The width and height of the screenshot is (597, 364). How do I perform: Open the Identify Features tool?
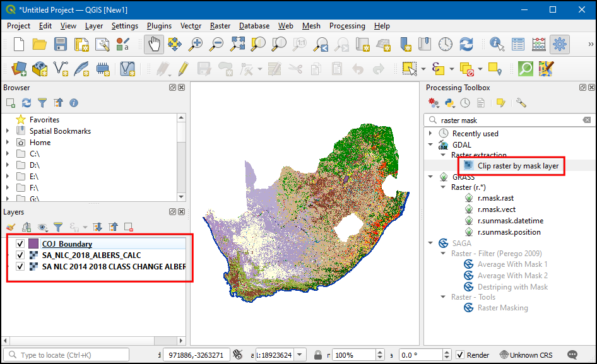(497, 44)
